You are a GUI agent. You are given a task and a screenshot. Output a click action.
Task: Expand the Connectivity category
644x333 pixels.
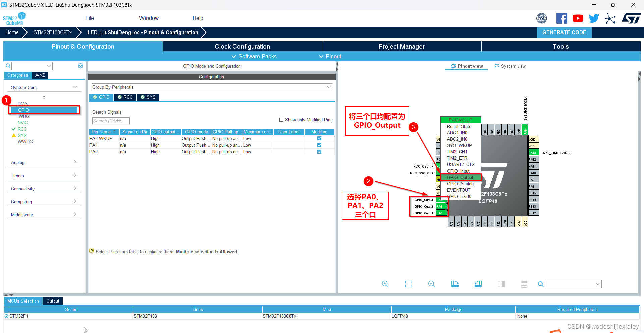(x=44, y=189)
